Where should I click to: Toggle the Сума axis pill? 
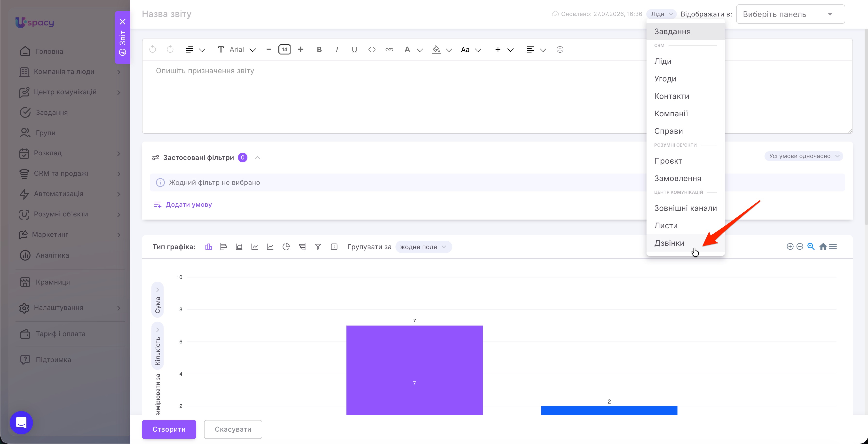click(158, 300)
